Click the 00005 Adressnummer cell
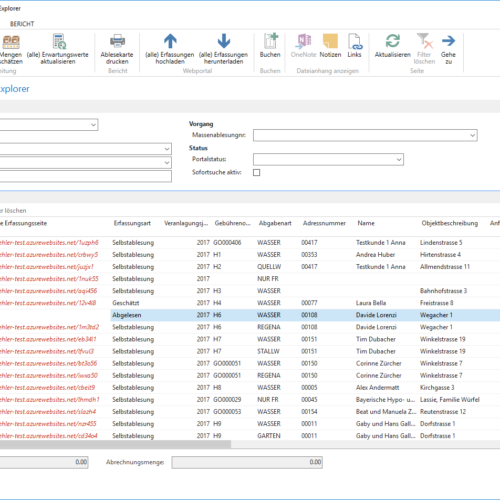Viewport: 500px width, 500px height. [x=309, y=388]
